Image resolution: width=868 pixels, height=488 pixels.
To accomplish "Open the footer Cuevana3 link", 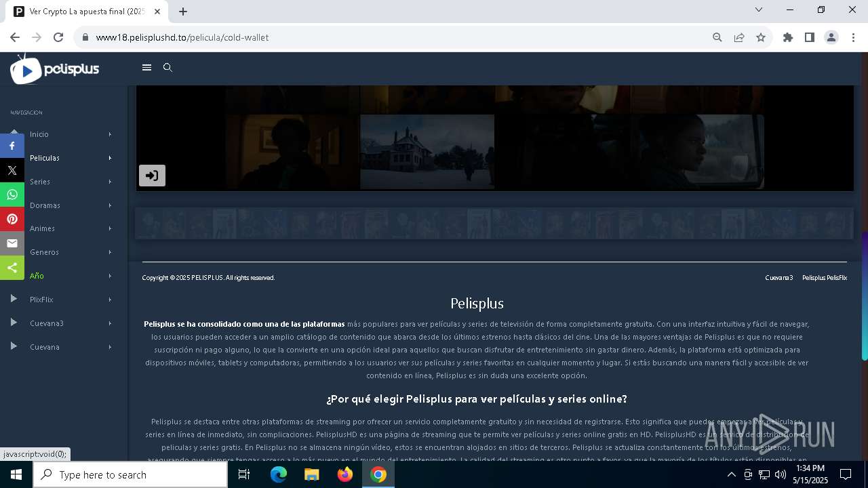I will click(779, 278).
